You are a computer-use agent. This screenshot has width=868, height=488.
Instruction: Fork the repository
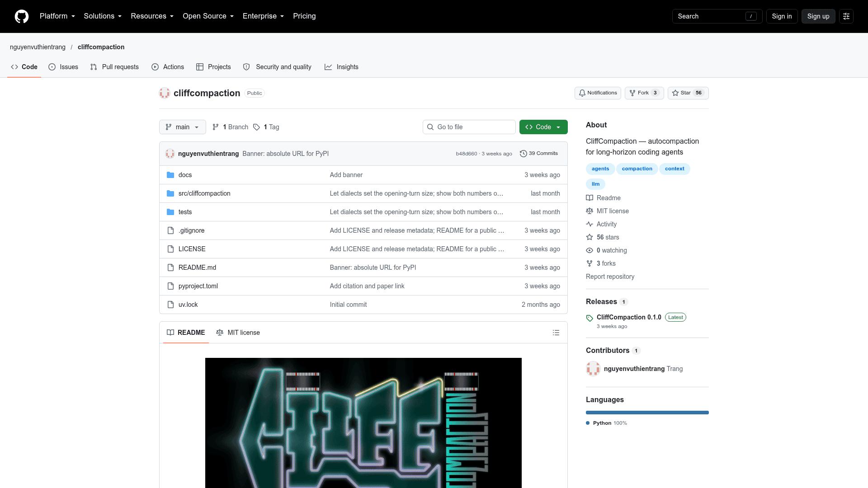(644, 93)
